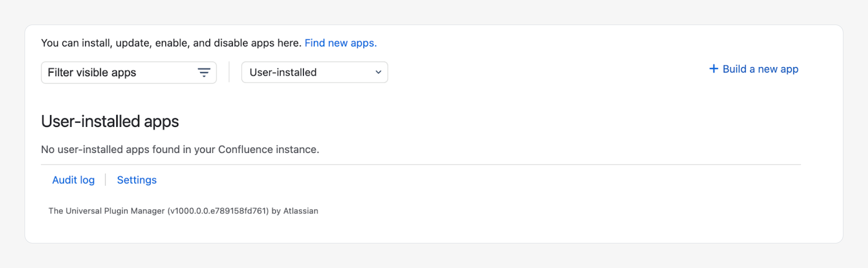Click the separator between Audit log and Settings

coord(105,180)
